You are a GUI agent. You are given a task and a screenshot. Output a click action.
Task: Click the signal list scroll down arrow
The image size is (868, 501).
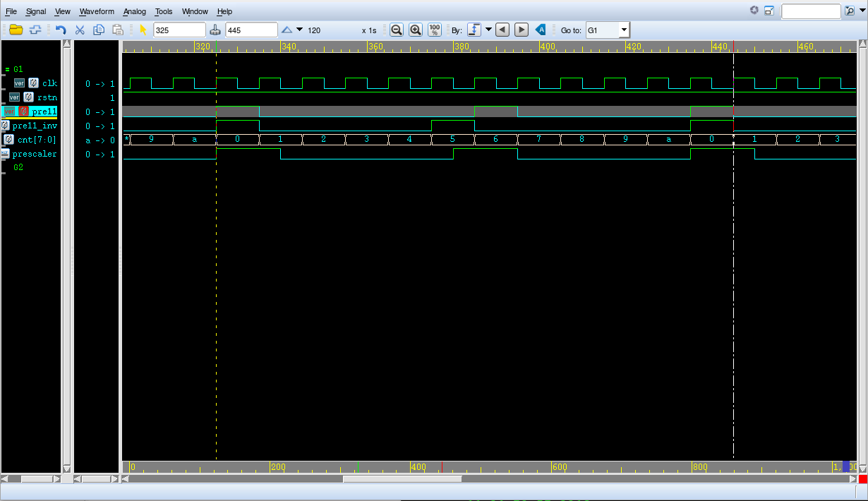pyautogui.click(x=67, y=468)
